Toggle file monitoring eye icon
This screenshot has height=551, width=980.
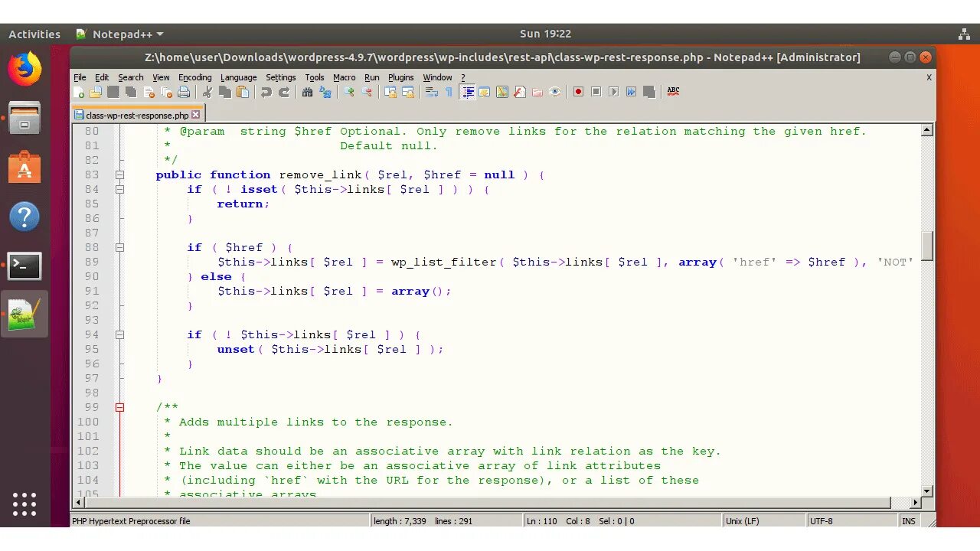point(554,92)
